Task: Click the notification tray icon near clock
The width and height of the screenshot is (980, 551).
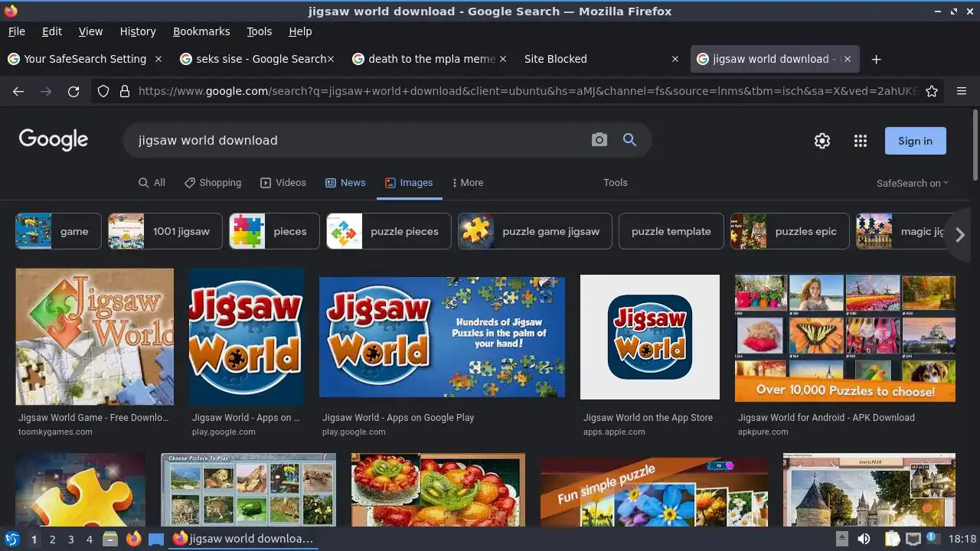Action: (933, 539)
